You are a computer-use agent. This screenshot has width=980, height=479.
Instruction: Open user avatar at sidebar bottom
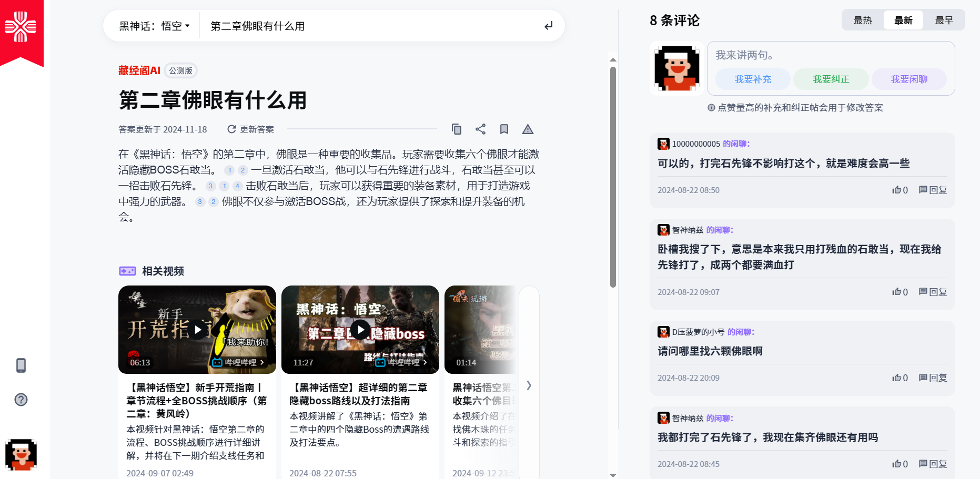[21, 455]
